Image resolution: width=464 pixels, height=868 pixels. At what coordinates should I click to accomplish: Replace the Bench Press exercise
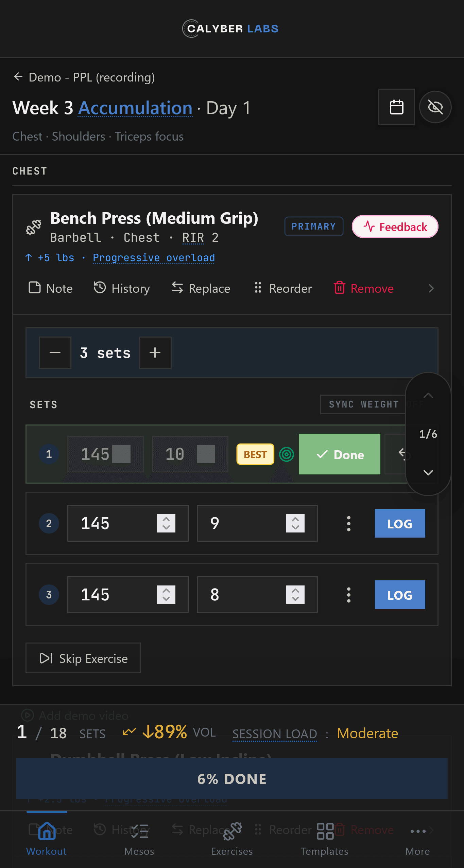coord(201,288)
